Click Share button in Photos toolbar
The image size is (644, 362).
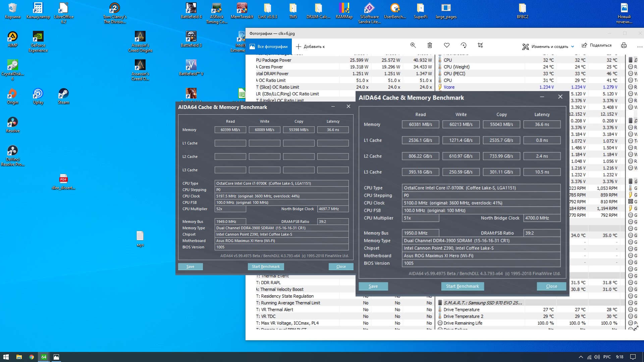point(596,46)
